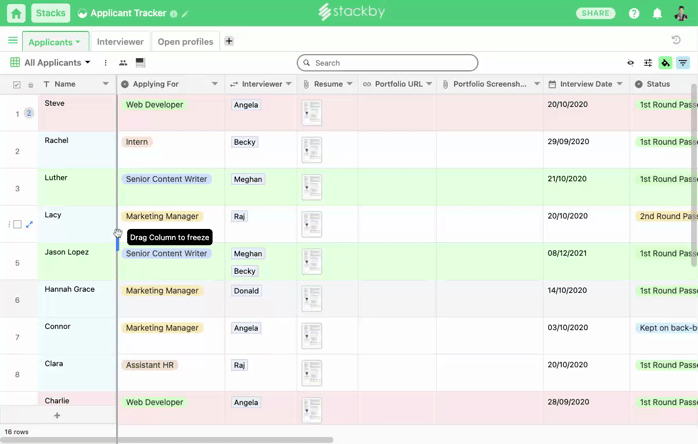Expand the Resume column dropdown

point(349,84)
